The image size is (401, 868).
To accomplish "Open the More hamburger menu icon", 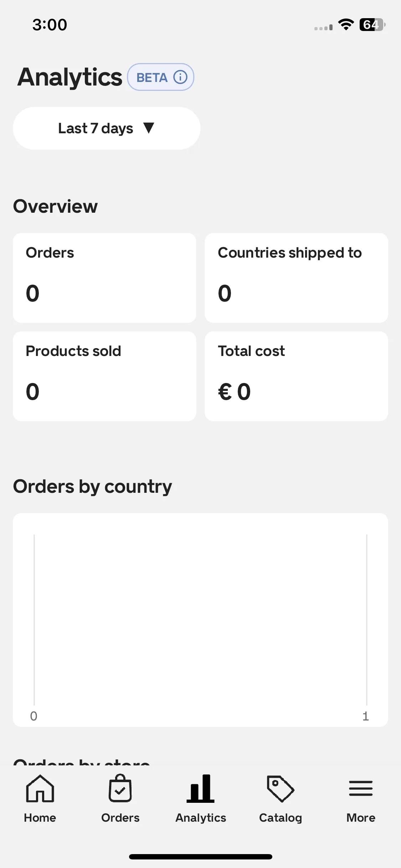I will (361, 788).
